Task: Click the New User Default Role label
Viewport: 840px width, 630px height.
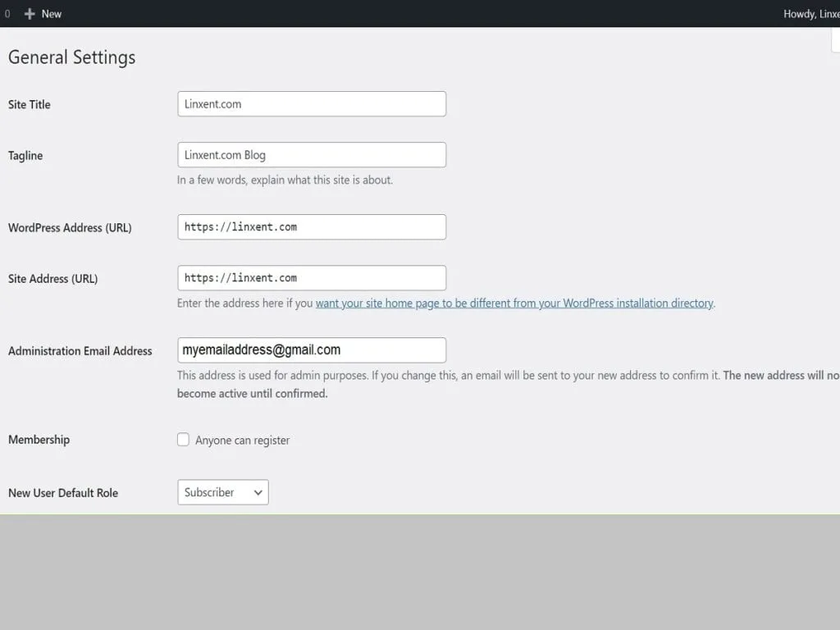Action: 63,493
